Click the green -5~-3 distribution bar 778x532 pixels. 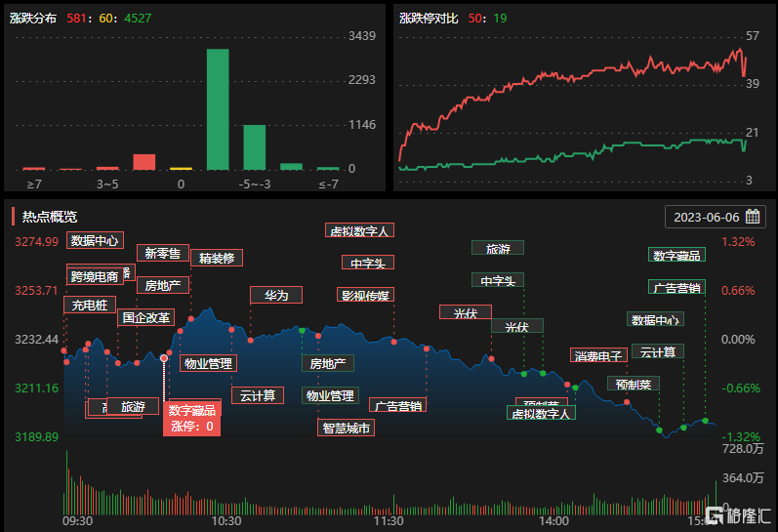(x=255, y=147)
